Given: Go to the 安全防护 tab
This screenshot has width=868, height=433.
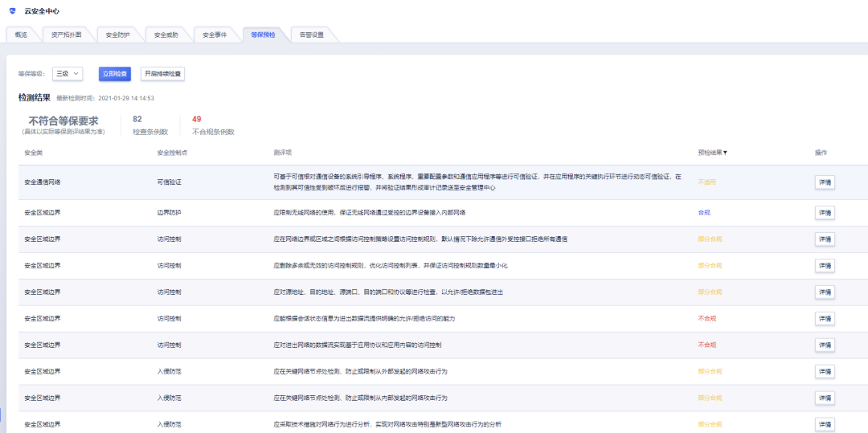Looking at the screenshot, I should [x=118, y=35].
